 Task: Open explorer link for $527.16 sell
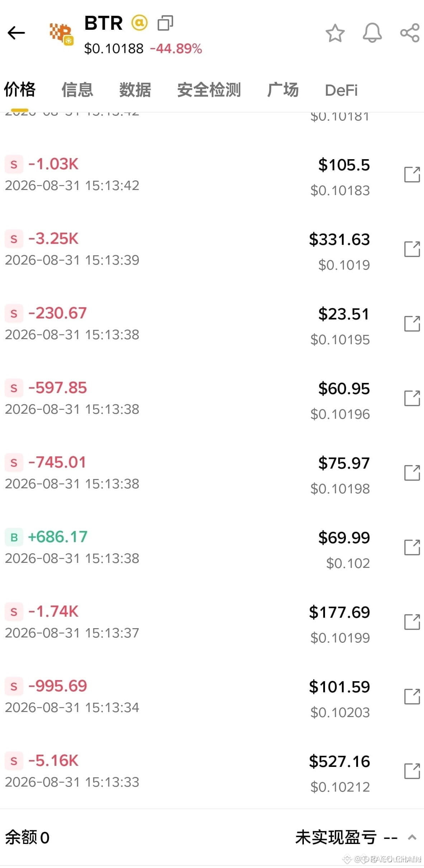(x=412, y=771)
